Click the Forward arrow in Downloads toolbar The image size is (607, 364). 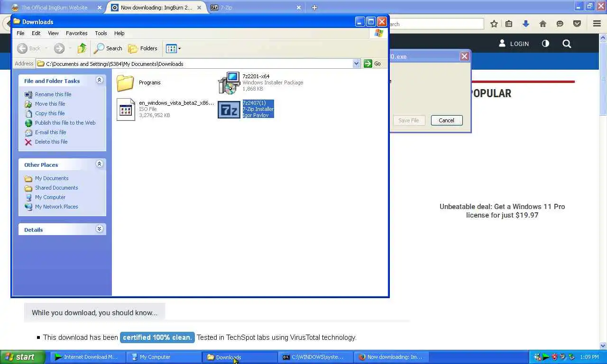tap(59, 48)
